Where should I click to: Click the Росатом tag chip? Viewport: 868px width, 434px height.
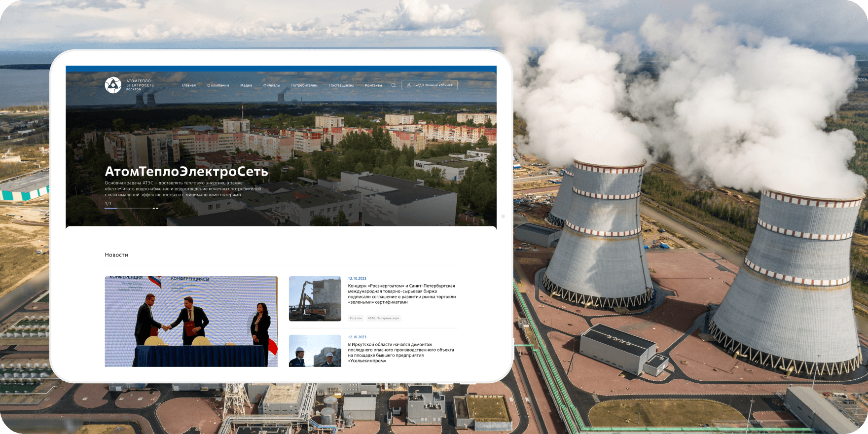(356, 318)
